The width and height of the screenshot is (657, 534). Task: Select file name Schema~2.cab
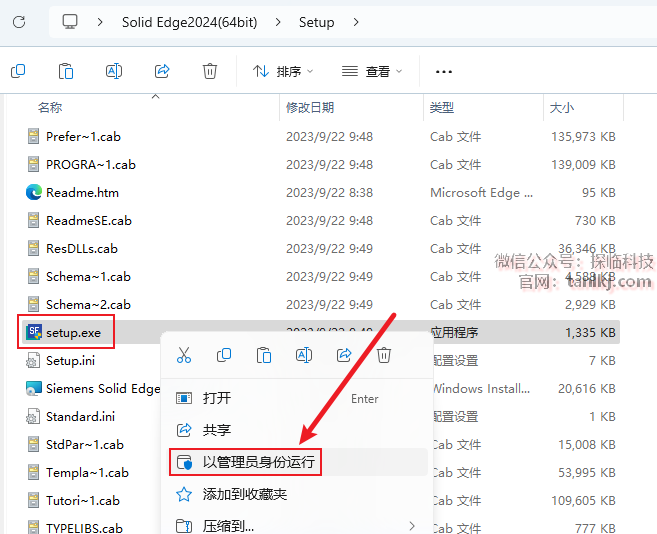pos(88,304)
